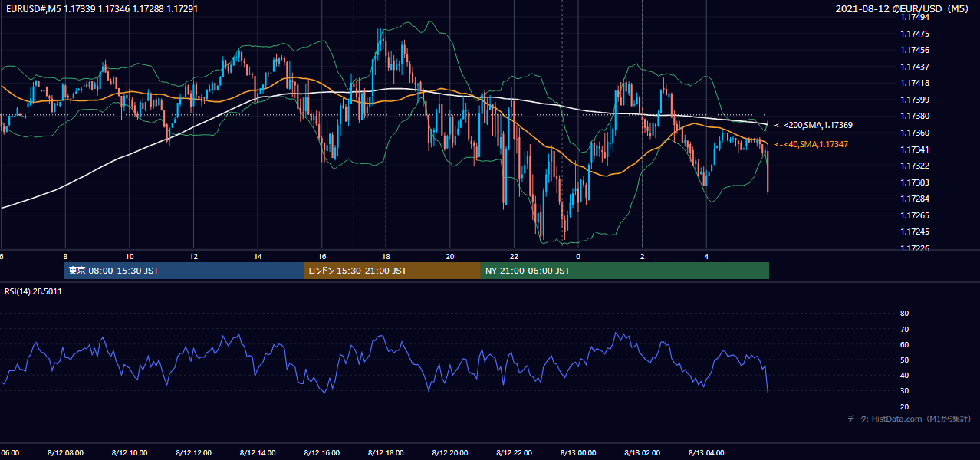Click price axis value 1.17322
The height and width of the screenshot is (460, 980).
click(914, 166)
